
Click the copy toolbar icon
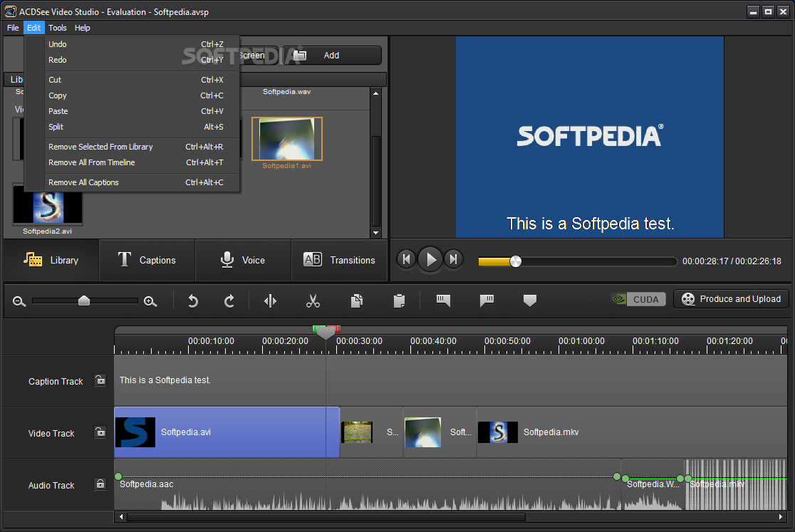click(x=356, y=301)
